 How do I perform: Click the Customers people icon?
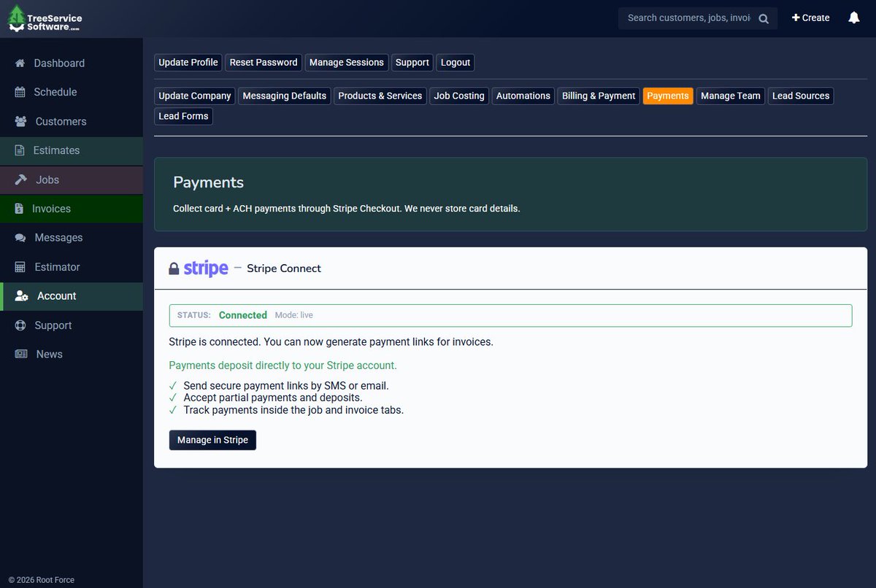21,121
